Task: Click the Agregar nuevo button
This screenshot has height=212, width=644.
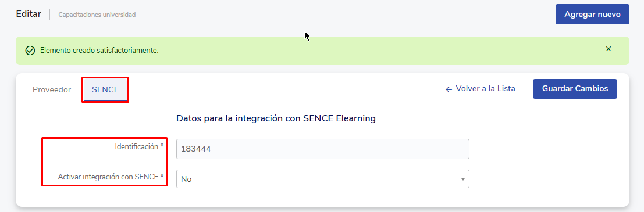Action: tap(592, 15)
